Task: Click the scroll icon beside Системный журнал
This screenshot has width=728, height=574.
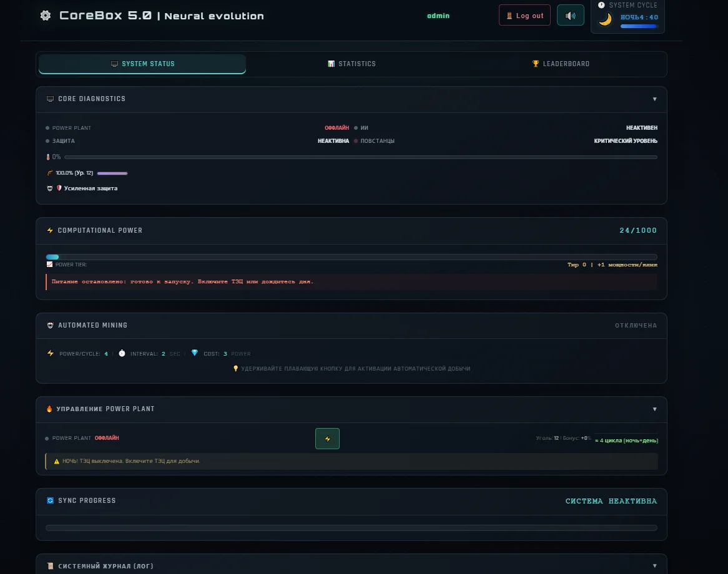Action: pyautogui.click(x=50, y=566)
